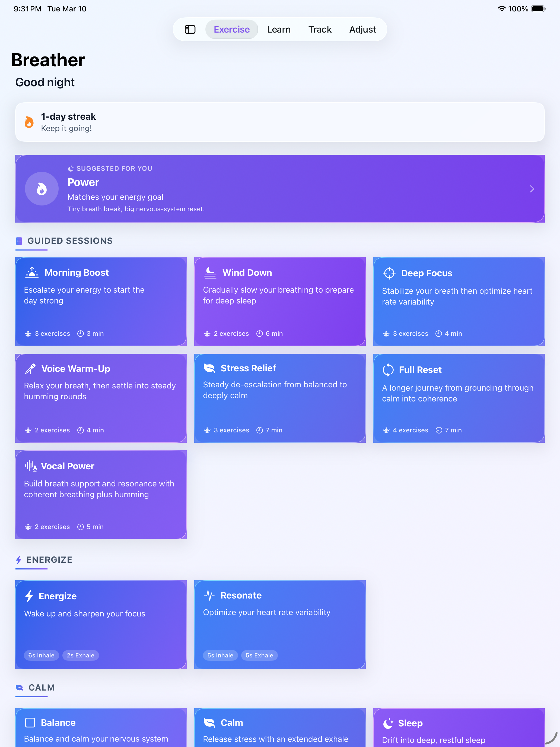Open the Full Reset session card
This screenshot has height=747, width=560.
pos(459,398)
